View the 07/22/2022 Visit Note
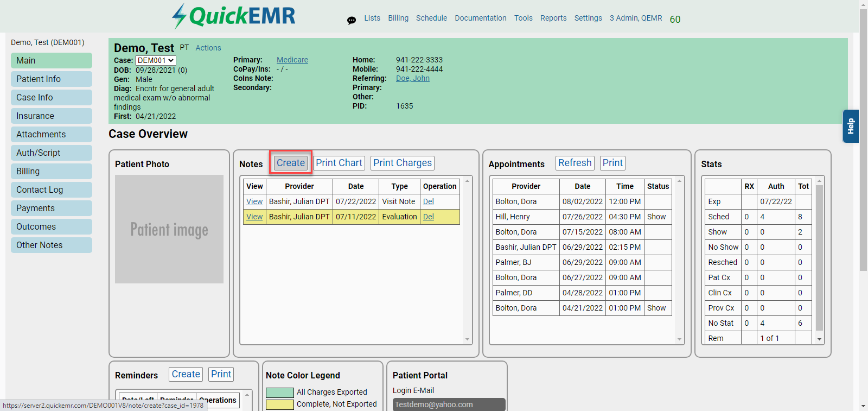The height and width of the screenshot is (411, 868). tap(254, 201)
